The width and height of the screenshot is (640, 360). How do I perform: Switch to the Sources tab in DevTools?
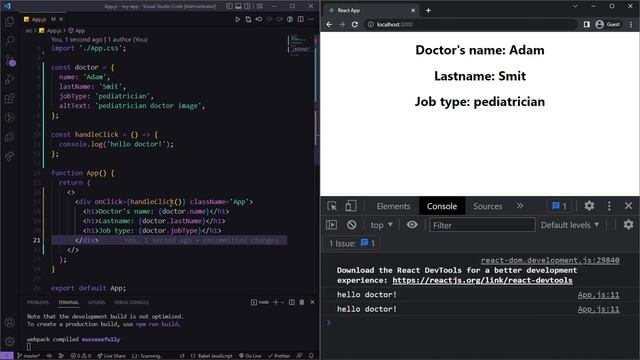coord(487,206)
